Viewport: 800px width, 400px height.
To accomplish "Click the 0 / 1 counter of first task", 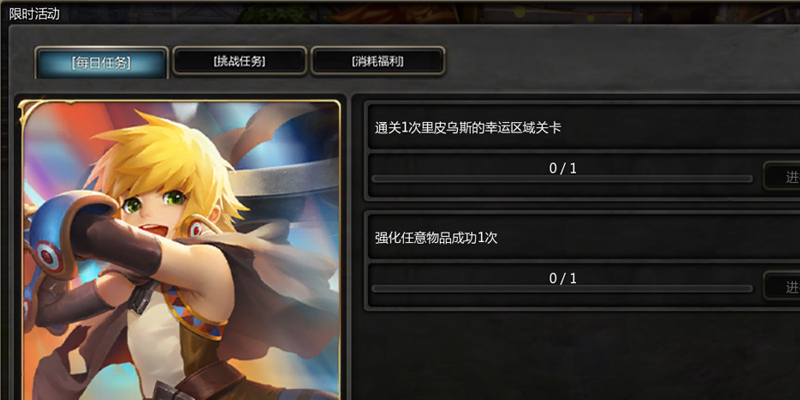I will click(563, 168).
